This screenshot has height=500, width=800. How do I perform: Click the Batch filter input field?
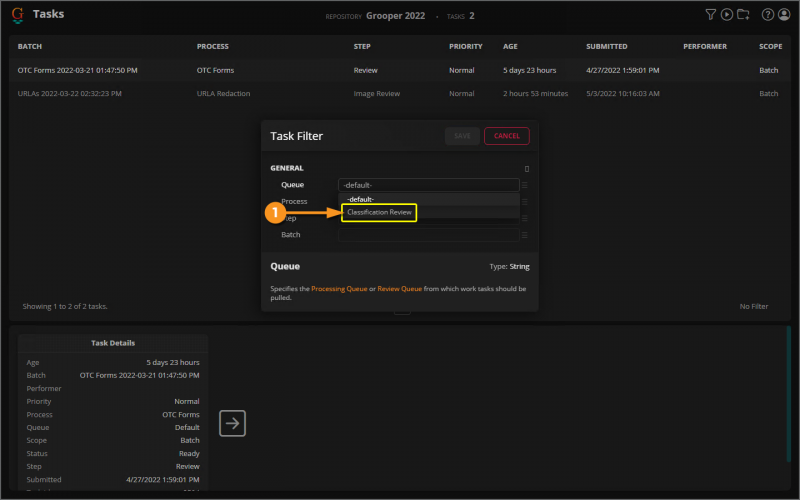(428, 235)
